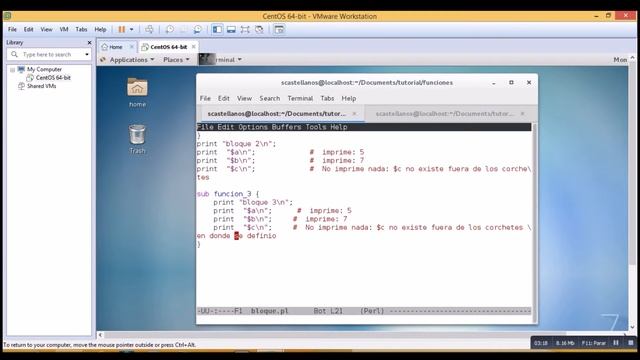This screenshot has height=360, width=640.
Task: Pause the screen recording in recorder bar
Action: pyautogui.click(x=616, y=343)
